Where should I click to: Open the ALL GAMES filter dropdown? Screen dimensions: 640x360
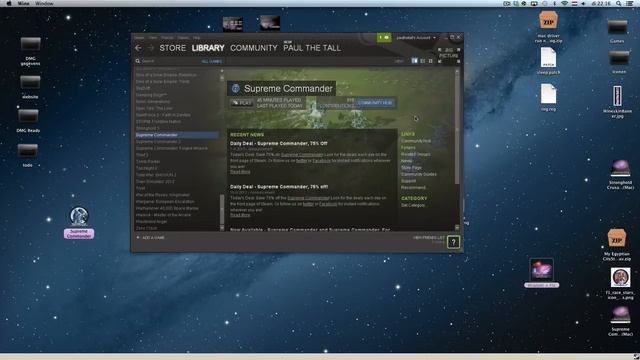click(x=212, y=61)
